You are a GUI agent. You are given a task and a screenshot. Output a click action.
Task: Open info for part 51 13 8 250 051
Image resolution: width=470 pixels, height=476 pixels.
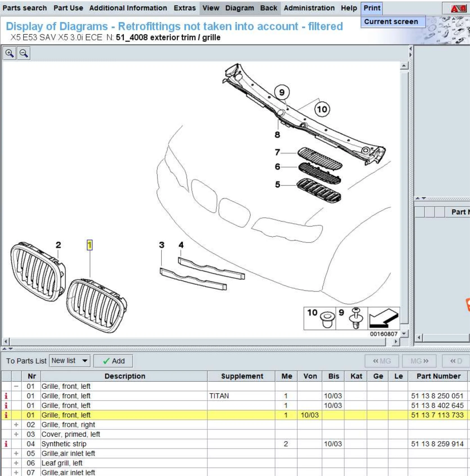pyautogui.click(x=6, y=396)
